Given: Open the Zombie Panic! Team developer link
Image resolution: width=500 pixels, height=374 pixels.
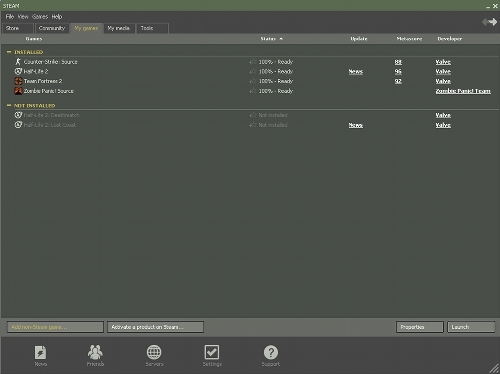Looking at the screenshot, I should [463, 91].
